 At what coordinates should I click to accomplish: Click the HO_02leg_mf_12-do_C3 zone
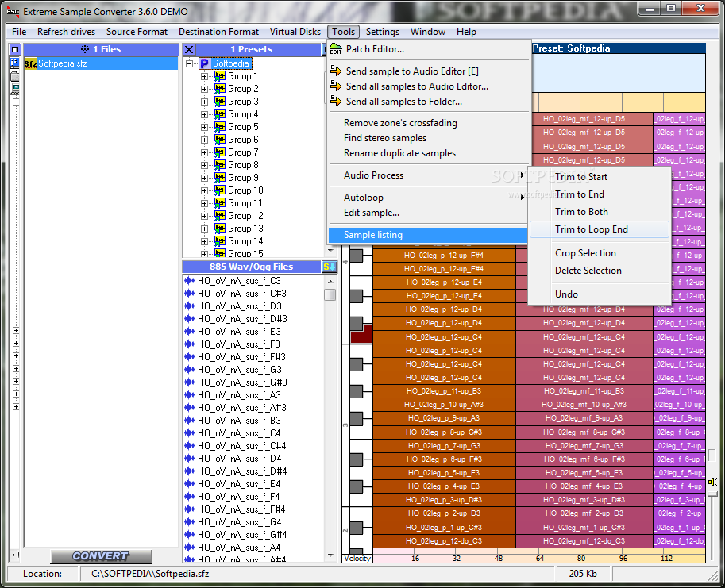coord(584,541)
